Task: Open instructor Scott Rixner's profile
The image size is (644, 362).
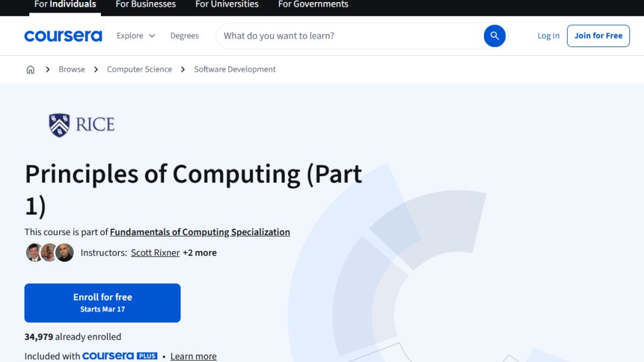Action: 155,252
